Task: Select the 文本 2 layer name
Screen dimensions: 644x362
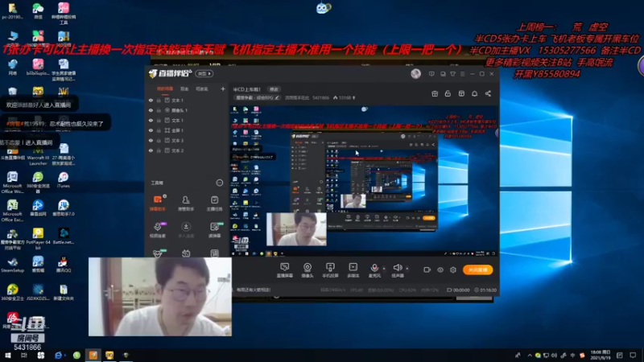Action: (x=177, y=150)
